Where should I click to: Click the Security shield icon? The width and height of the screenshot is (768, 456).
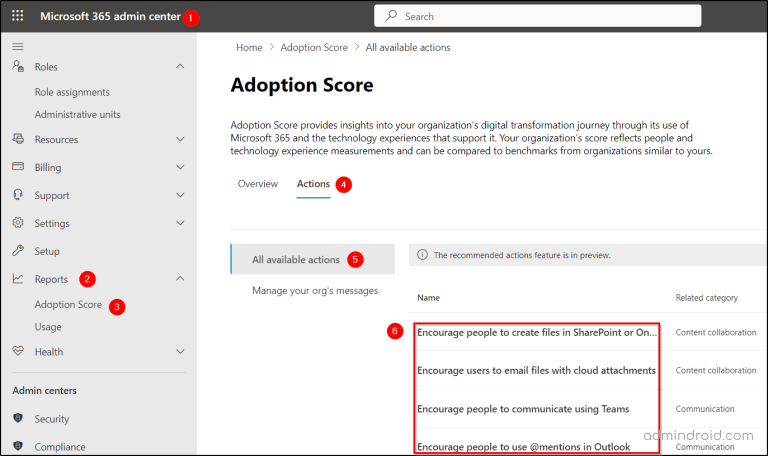point(18,418)
